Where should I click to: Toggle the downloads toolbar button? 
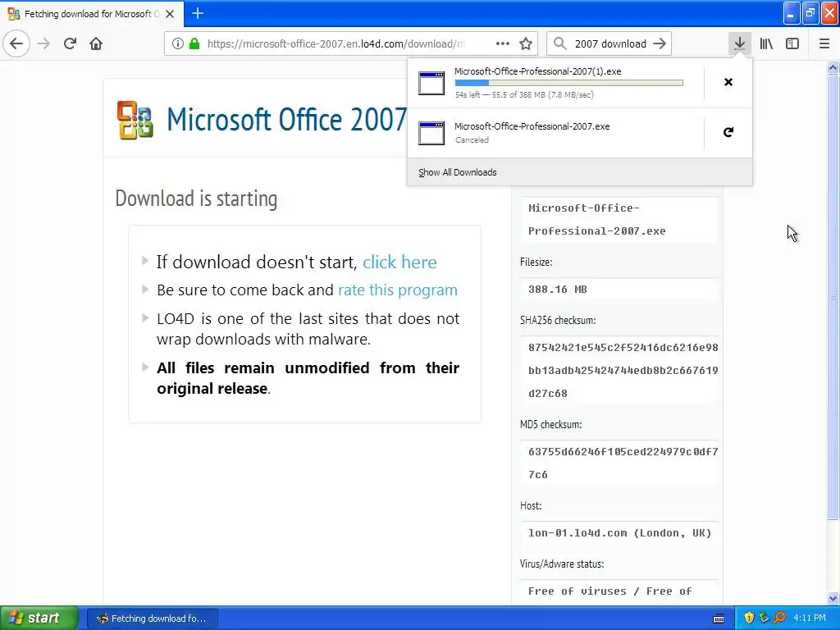tap(739, 43)
